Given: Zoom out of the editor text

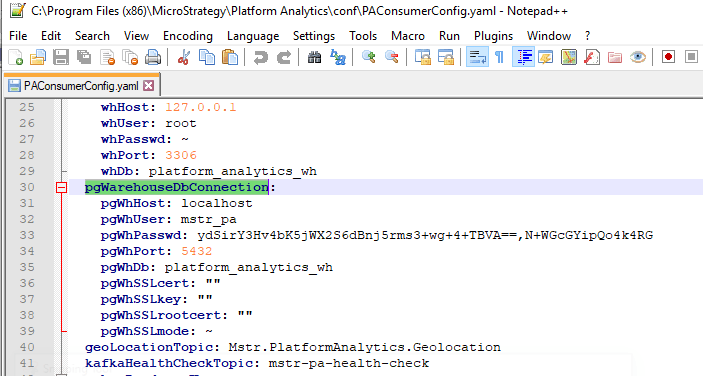Looking at the screenshot, I should coord(391,57).
